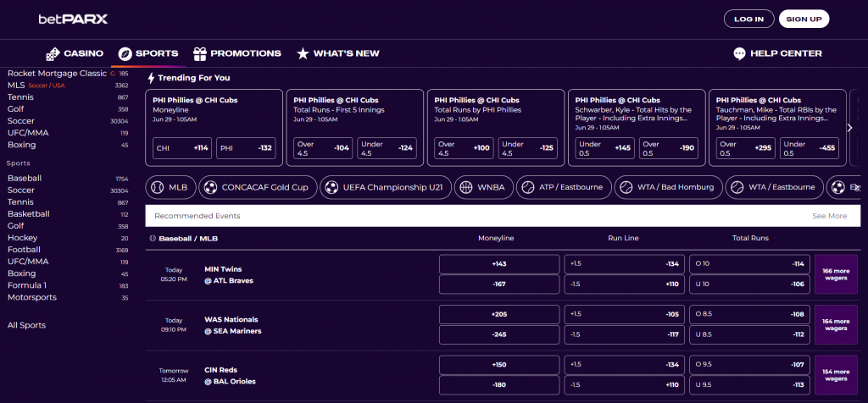The image size is (868, 403).
Task: Open the Help Center chat bubble icon
Action: (739, 53)
